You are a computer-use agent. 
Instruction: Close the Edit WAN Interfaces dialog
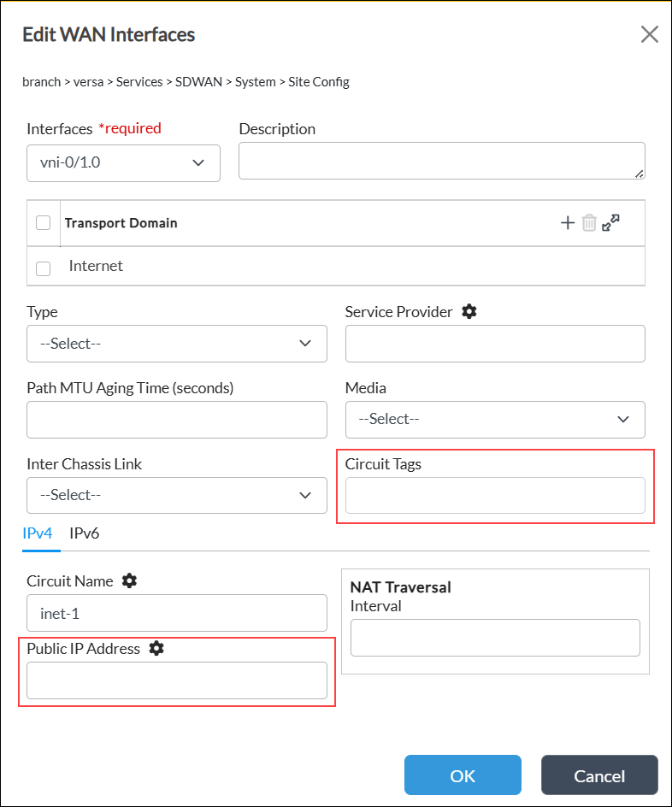[x=650, y=34]
